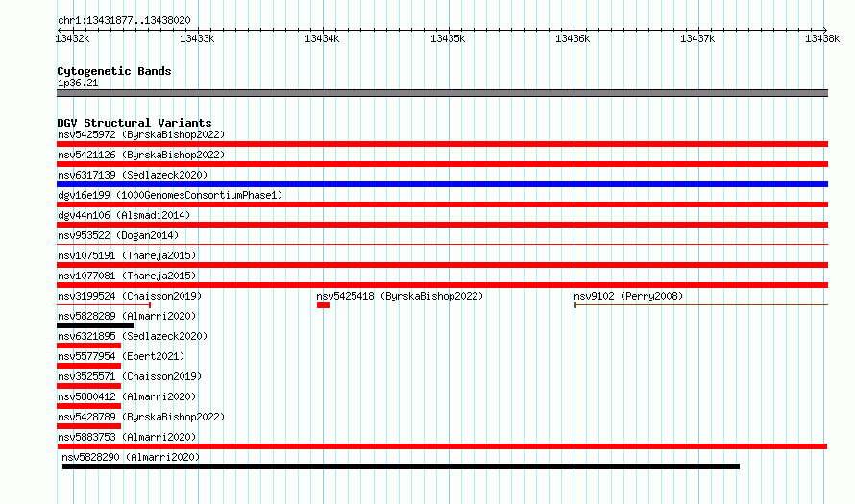Open nsv6317139 Sedlazeck2020 label
Image resolution: width=855 pixels, height=504 pixels.
133,175
